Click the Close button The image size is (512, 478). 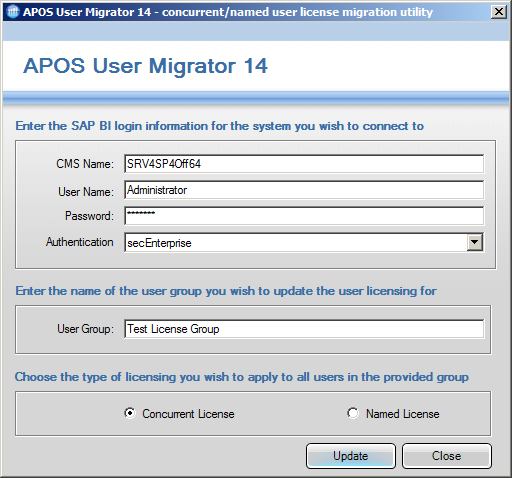click(446, 456)
